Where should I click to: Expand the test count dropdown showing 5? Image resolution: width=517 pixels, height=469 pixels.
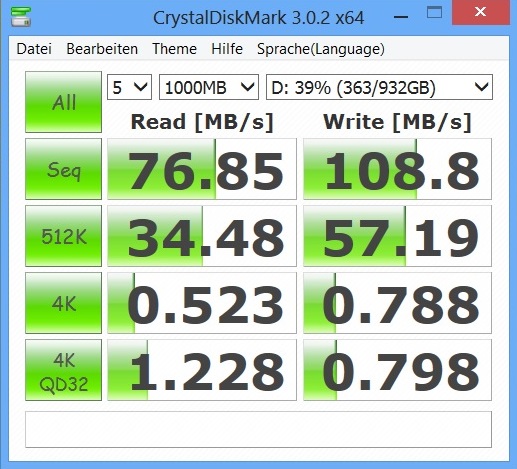click(x=129, y=87)
